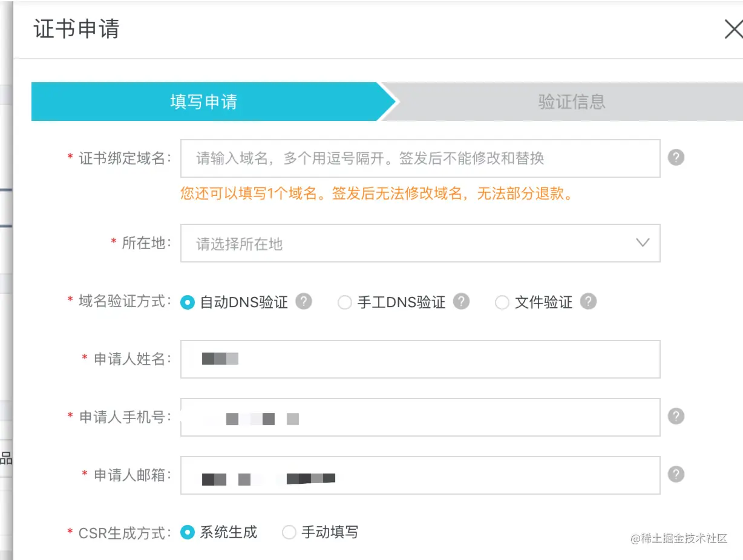Switch to the 验证信息 step tab
Viewport: 743px width, 560px height.
[571, 102]
